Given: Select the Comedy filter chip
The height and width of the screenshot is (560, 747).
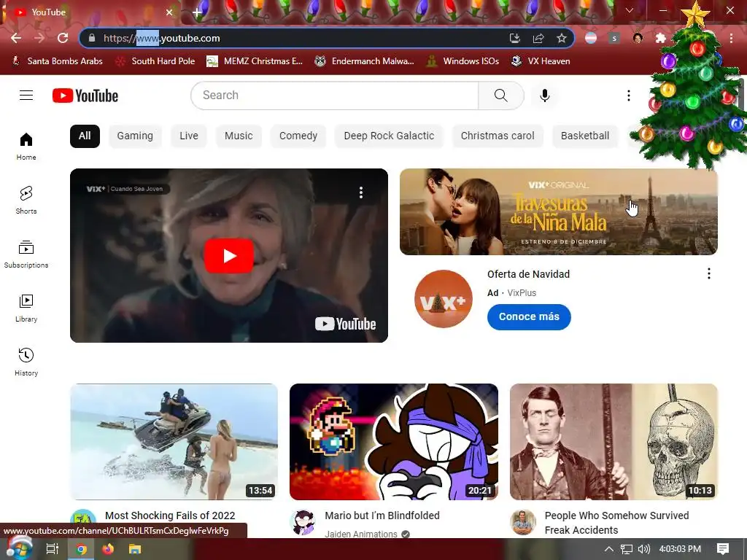Looking at the screenshot, I should click(x=298, y=136).
